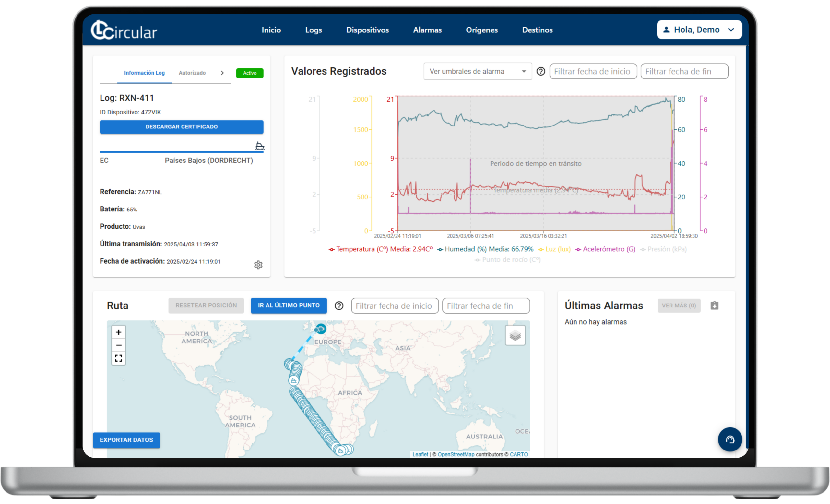The height and width of the screenshot is (504, 830).
Task: Expand the Hola, Demo user menu
Action: click(699, 30)
